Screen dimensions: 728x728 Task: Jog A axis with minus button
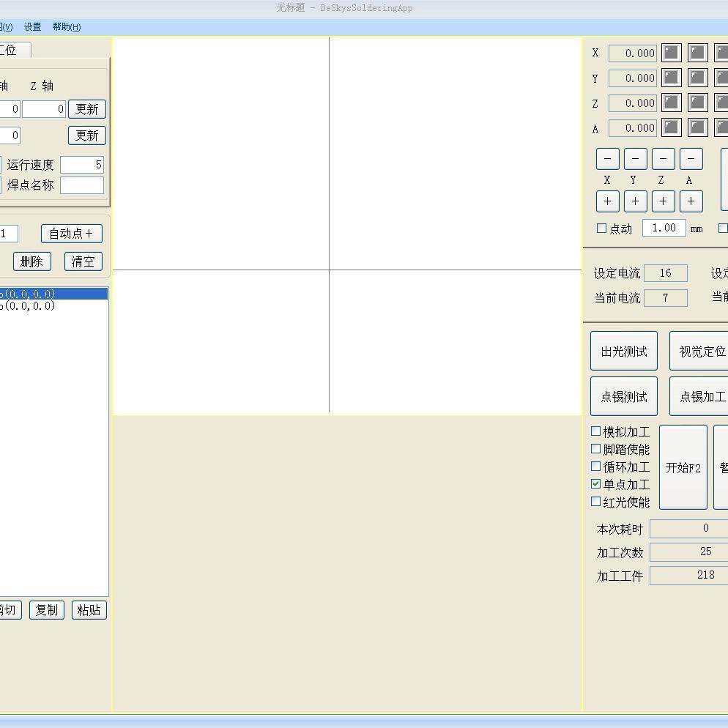[691, 159]
